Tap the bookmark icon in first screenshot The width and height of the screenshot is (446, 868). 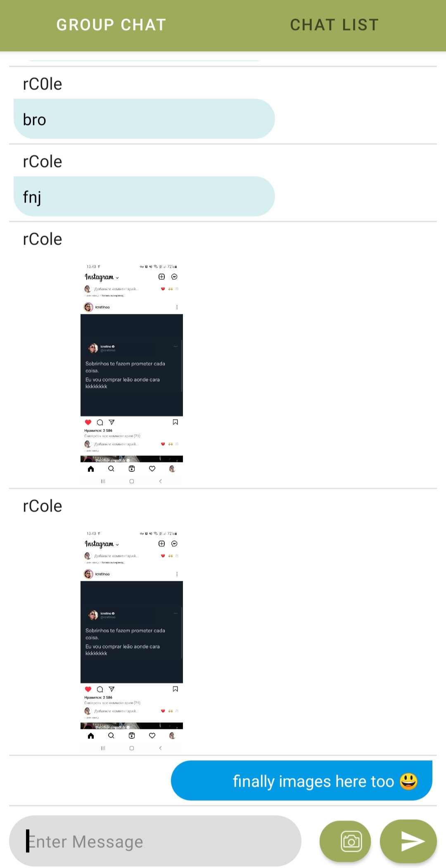pyautogui.click(x=175, y=422)
